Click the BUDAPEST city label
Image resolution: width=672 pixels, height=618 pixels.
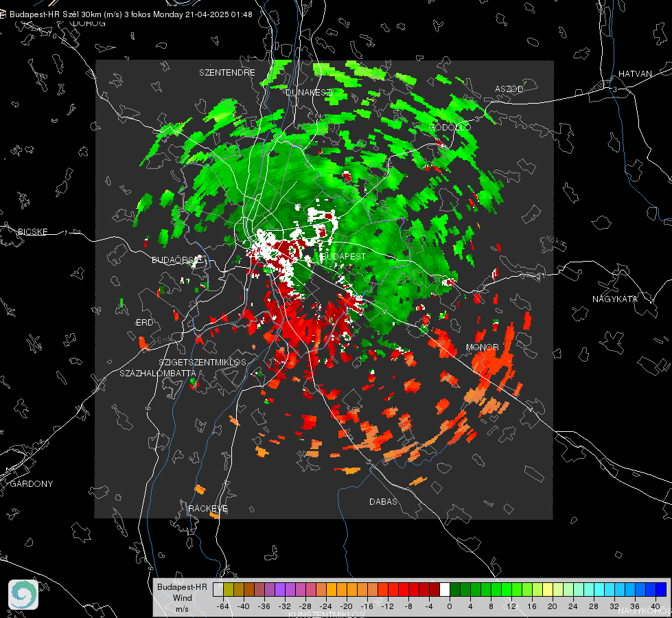tap(343, 256)
